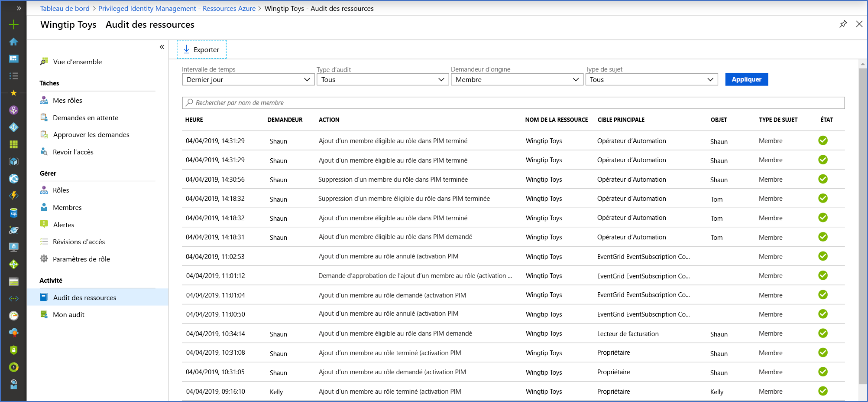
Task: Sort by ÉTAT column header
Action: pyautogui.click(x=826, y=120)
